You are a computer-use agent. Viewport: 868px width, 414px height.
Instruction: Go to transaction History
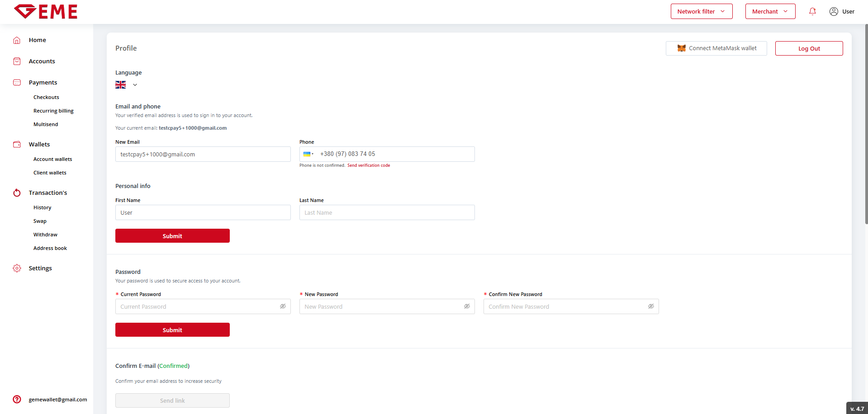[x=42, y=208]
